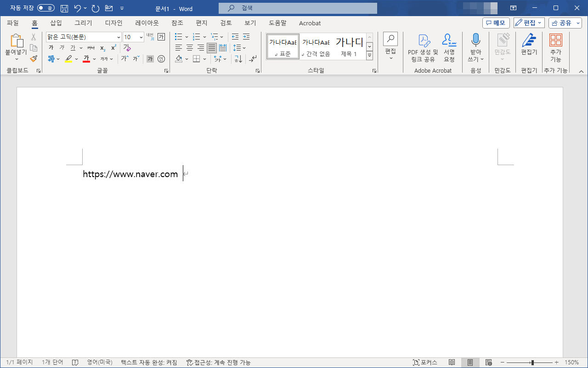Expand numbering list options arrow

204,37
